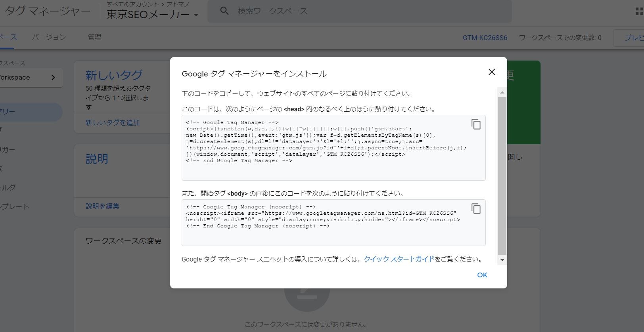644x332 pixels.
Task: Confirm the dialog with OK
Action: tap(482, 275)
